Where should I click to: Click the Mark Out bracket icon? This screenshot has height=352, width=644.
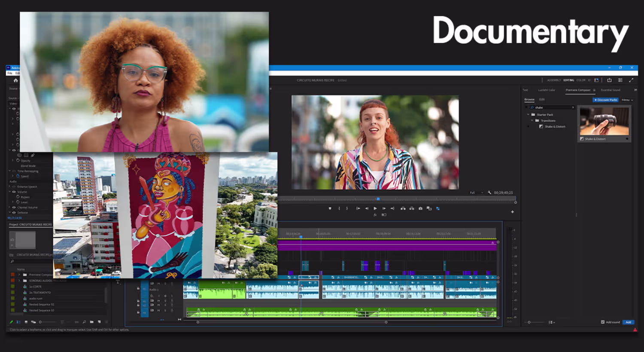(x=347, y=208)
